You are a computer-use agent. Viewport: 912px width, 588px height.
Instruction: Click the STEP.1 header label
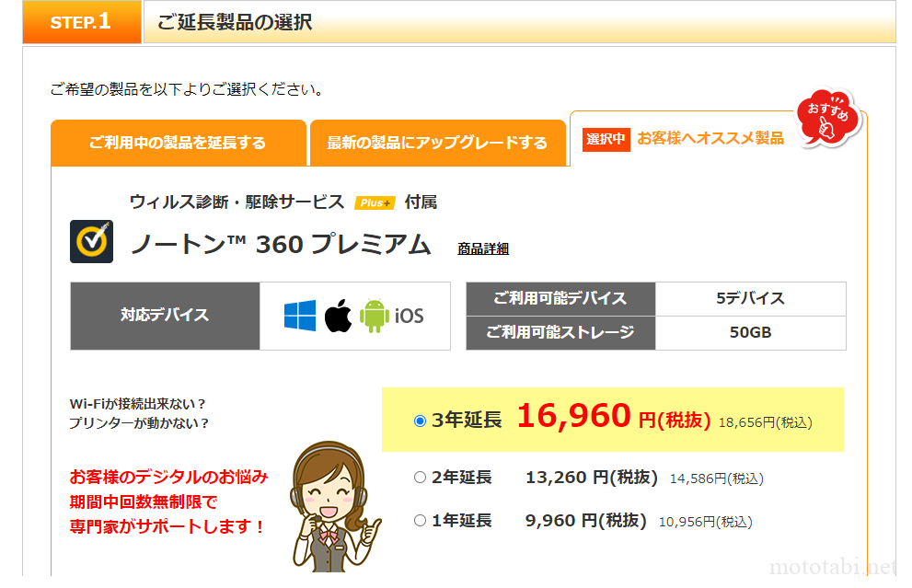81,22
